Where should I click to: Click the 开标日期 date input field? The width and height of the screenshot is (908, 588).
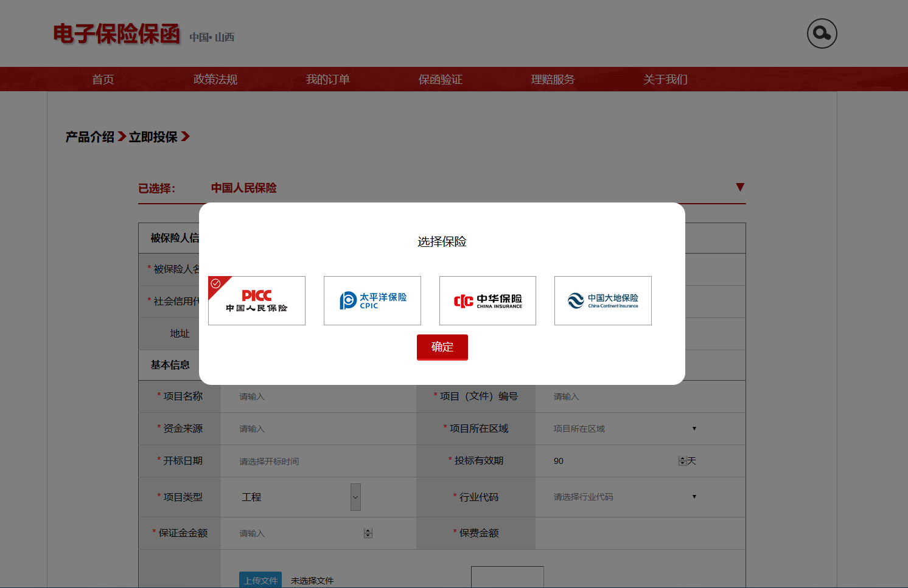click(x=316, y=462)
